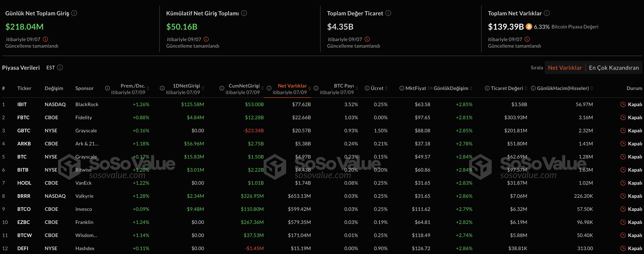Image resolution: width=644 pixels, height=254 pixels.
Task: Click the clock status icon in IBIT row
Action: click(623, 104)
